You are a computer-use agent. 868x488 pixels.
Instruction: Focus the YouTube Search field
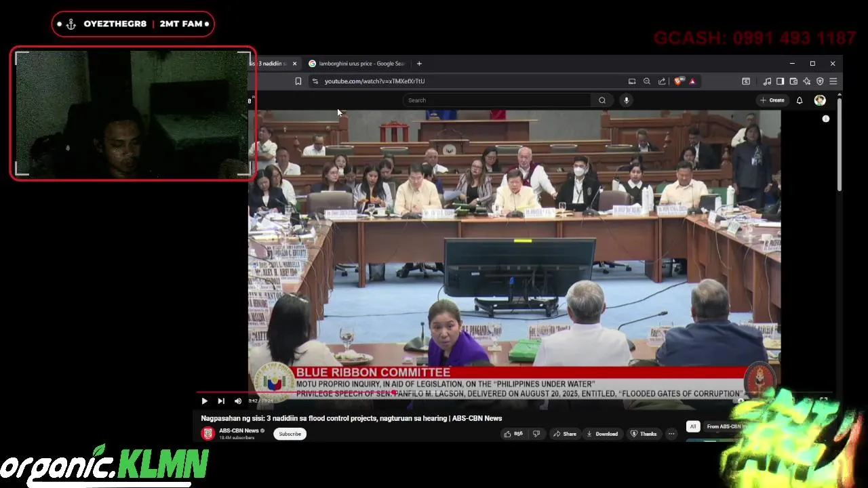point(497,100)
